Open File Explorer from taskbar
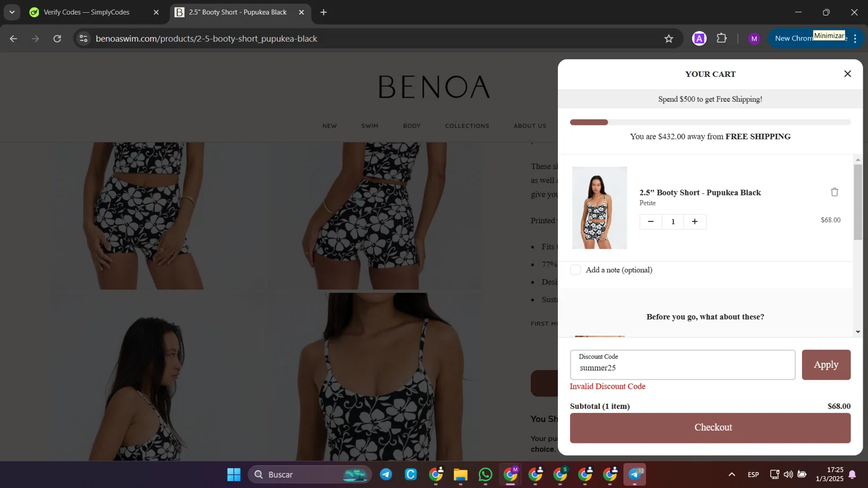This screenshot has height=488, width=868. pyautogui.click(x=461, y=475)
